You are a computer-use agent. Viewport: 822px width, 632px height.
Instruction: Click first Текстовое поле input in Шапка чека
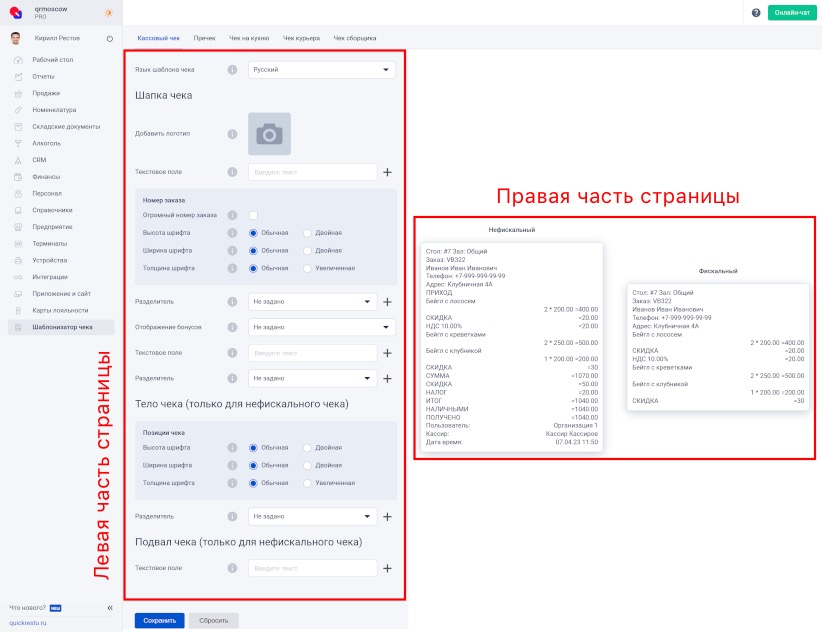[312, 172]
